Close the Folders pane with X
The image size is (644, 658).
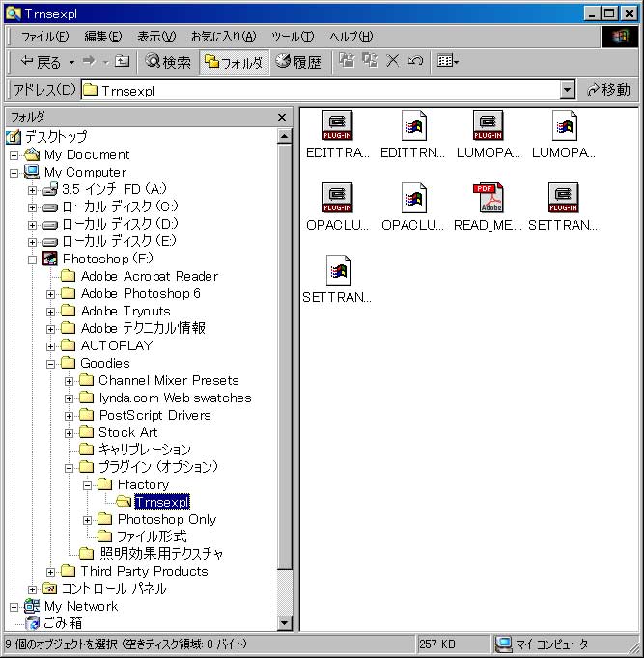(x=282, y=117)
